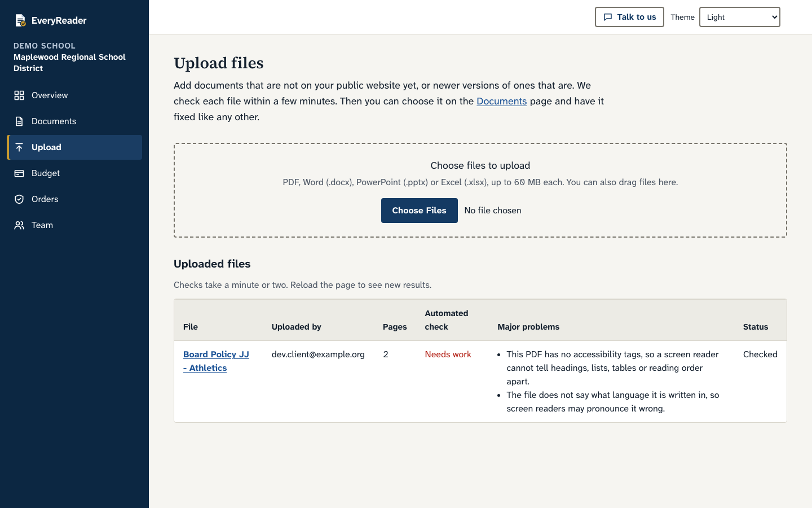Click the Team people icon
This screenshot has width=812, height=508.
[x=19, y=225]
